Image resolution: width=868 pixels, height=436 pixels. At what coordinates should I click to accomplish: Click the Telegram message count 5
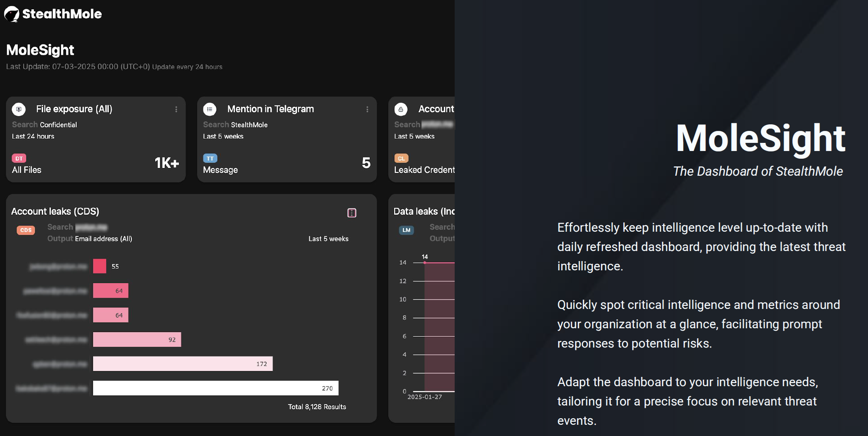pos(366,163)
